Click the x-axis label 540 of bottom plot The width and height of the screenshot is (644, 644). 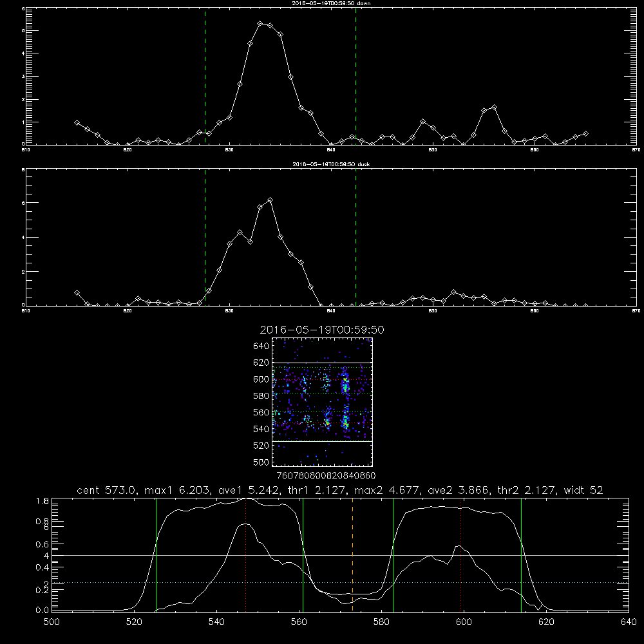point(216,622)
